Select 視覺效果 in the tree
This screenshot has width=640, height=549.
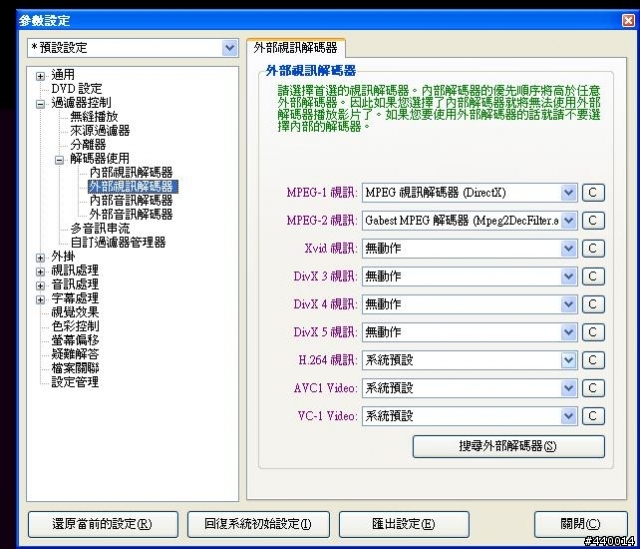[75, 312]
